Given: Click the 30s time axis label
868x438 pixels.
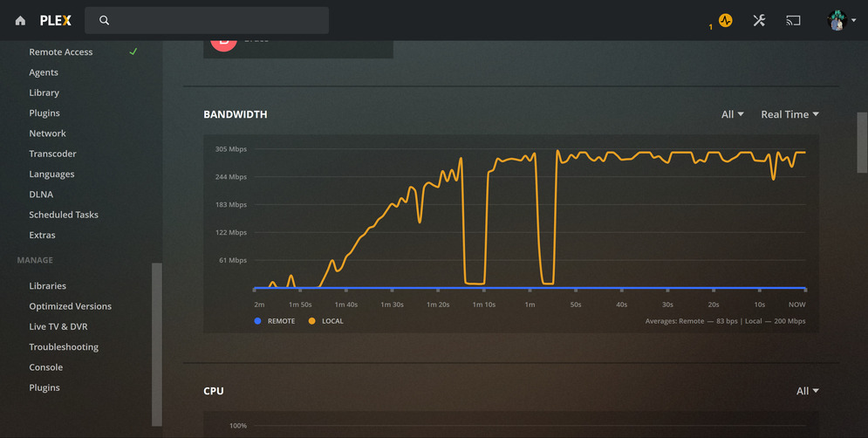Looking at the screenshot, I should [667, 305].
